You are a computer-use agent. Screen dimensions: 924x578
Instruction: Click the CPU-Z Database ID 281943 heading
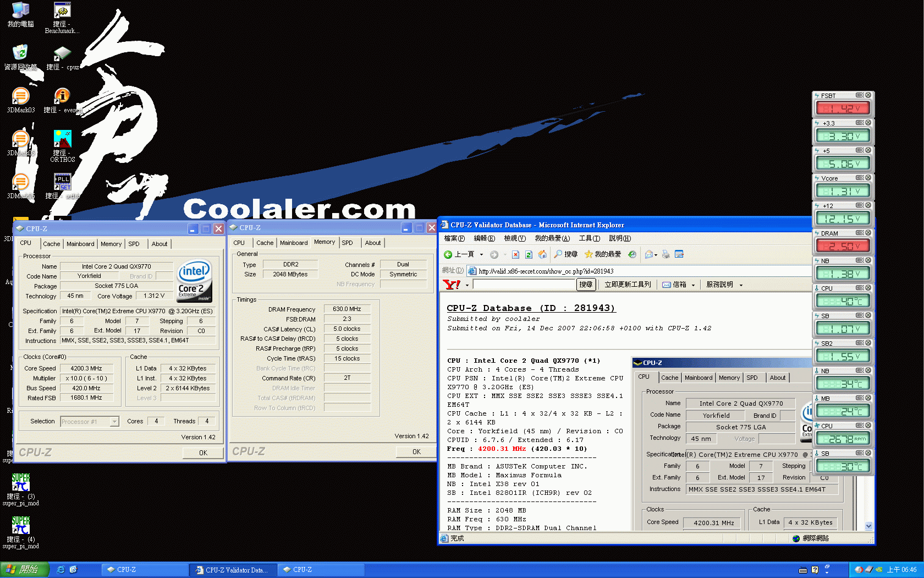click(531, 308)
